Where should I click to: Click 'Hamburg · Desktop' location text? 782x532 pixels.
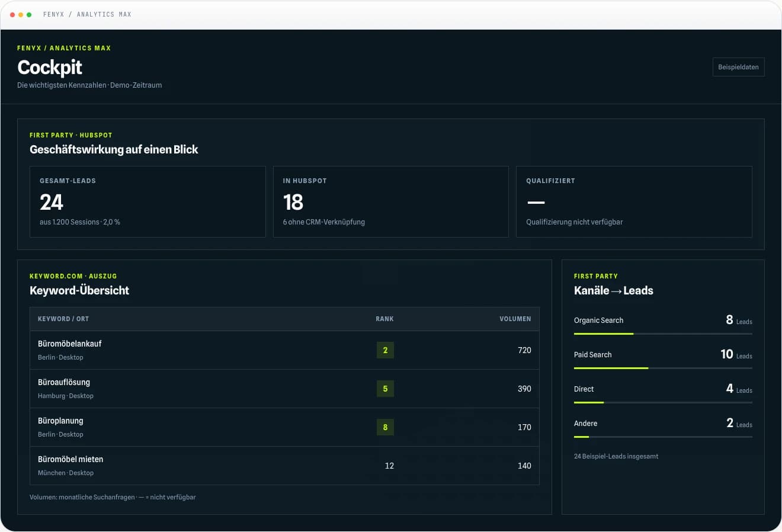pyautogui.click(x=66, y=396)
